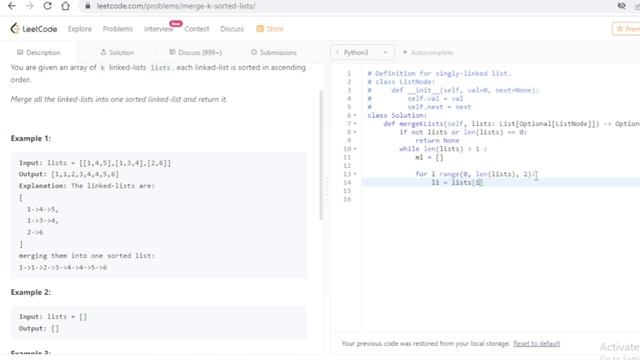
Task: Go forward with the browser forward arrow
Action: pos(29,6)
